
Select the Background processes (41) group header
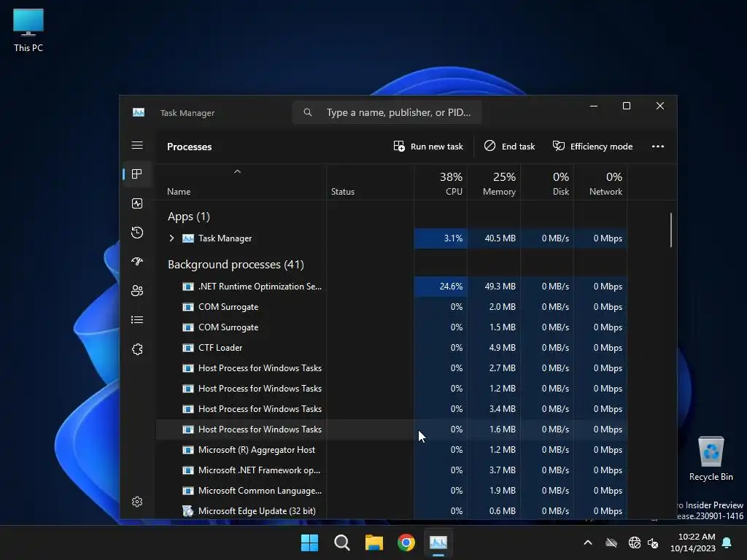236,265
